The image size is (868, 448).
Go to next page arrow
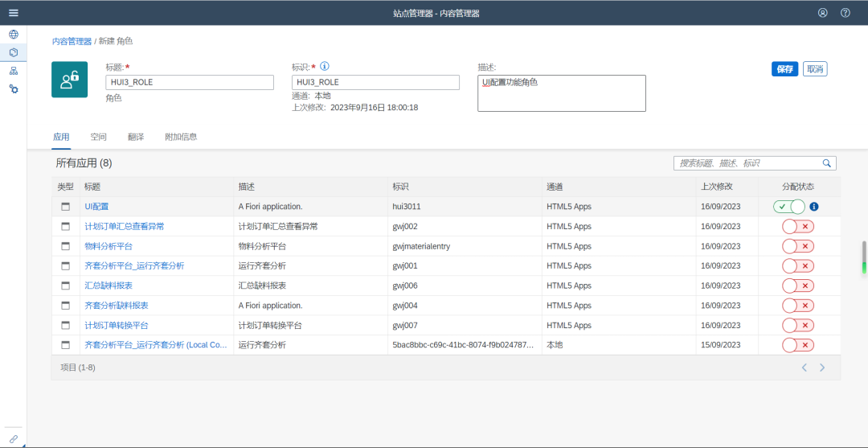point(823,368)
